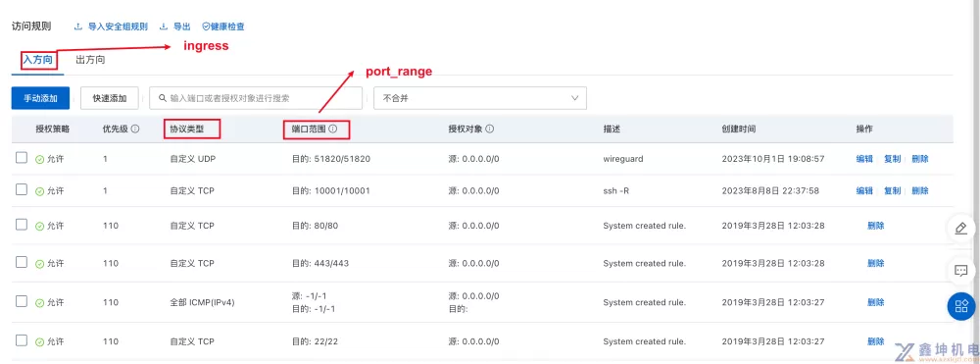Screen dimensions: 980x364
Task: Tick the checkbox for the wireguard rule
Action: pyautogui.click(x=22, y=158)
